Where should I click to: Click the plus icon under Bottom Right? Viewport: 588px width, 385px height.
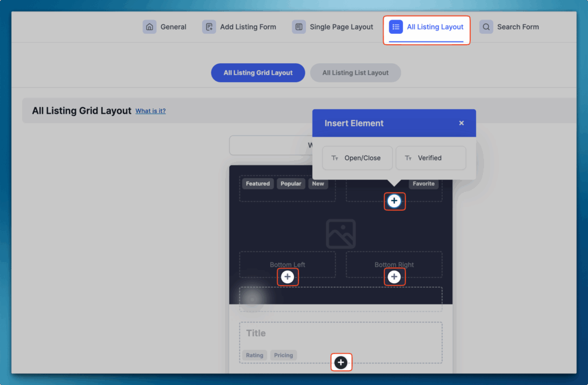tap(394, 277)
